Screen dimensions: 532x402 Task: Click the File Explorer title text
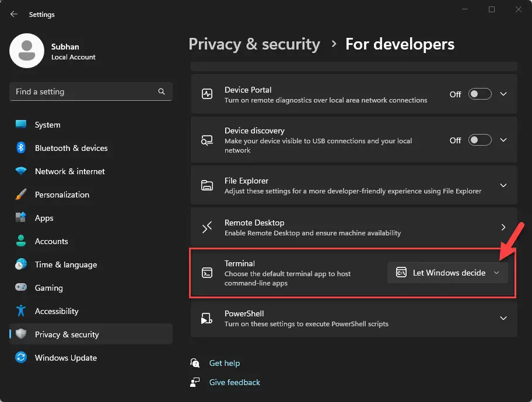(247, 181)
